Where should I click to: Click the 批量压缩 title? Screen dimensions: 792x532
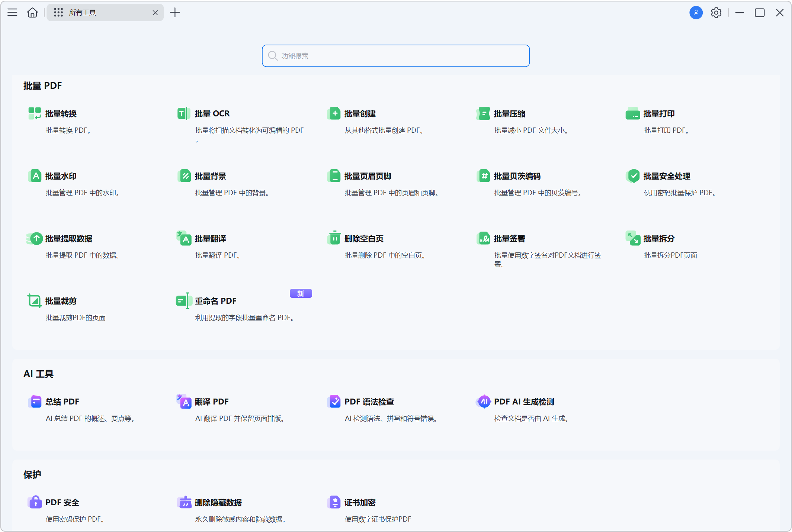coord(510,114)
